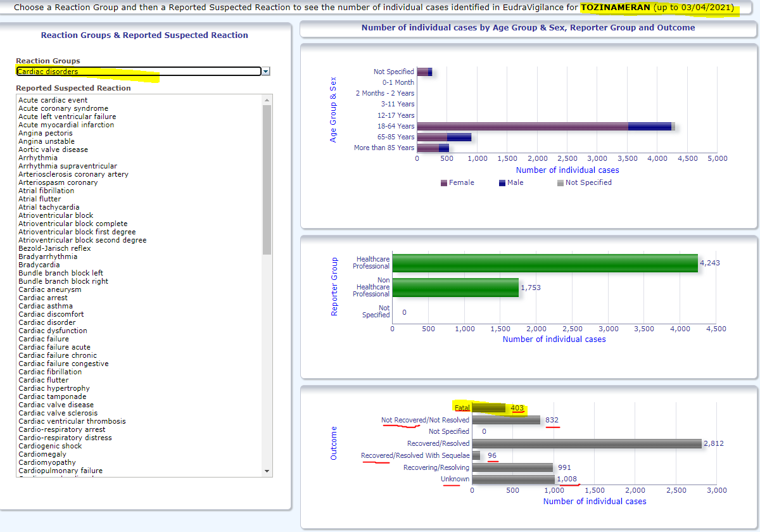Viewport: 760px width, 532px height.
Task: Select Atrial fibrillation reaction
Action: pyautogui.click(x=46, y=191)
